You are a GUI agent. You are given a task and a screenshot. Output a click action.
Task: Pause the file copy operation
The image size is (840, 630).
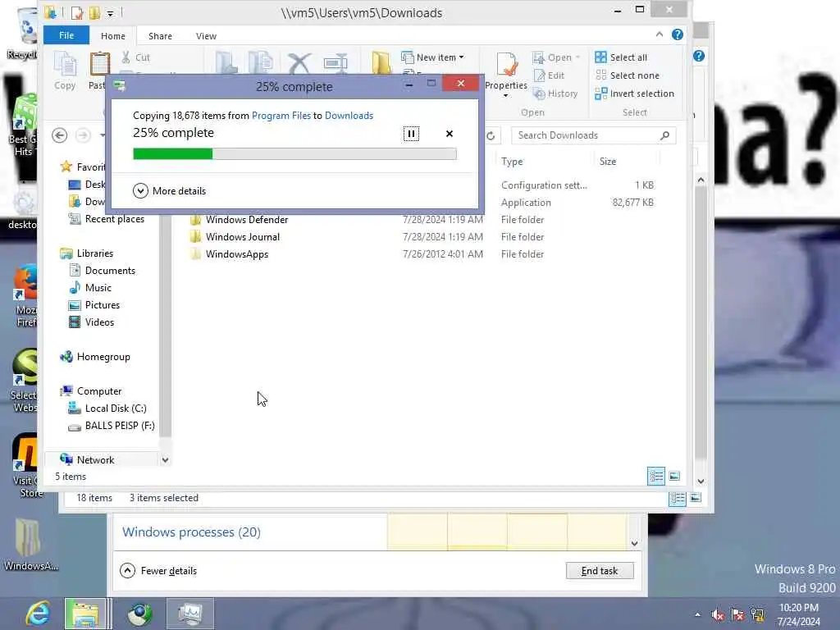coord(411,134)
